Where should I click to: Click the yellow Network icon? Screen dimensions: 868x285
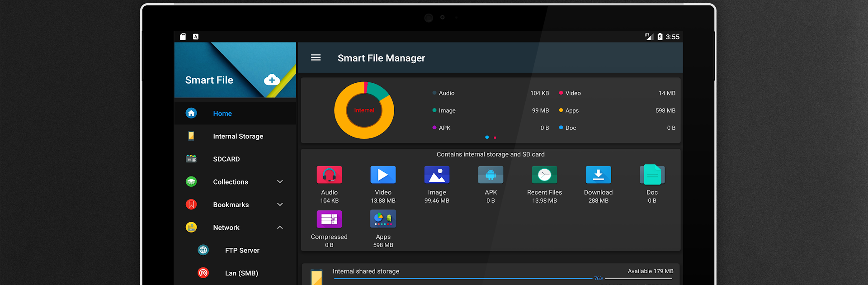191,227
